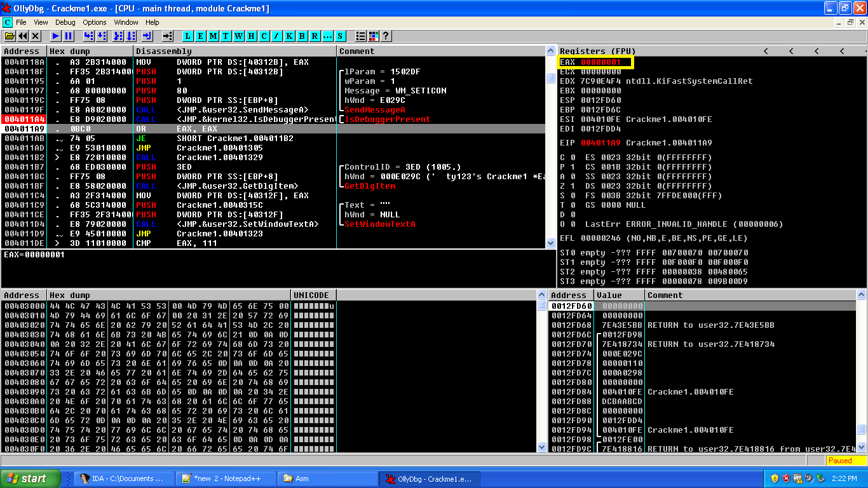Screen dimensions: 868x488
Task: Open the File menu
Action: (x=22, y=22)
